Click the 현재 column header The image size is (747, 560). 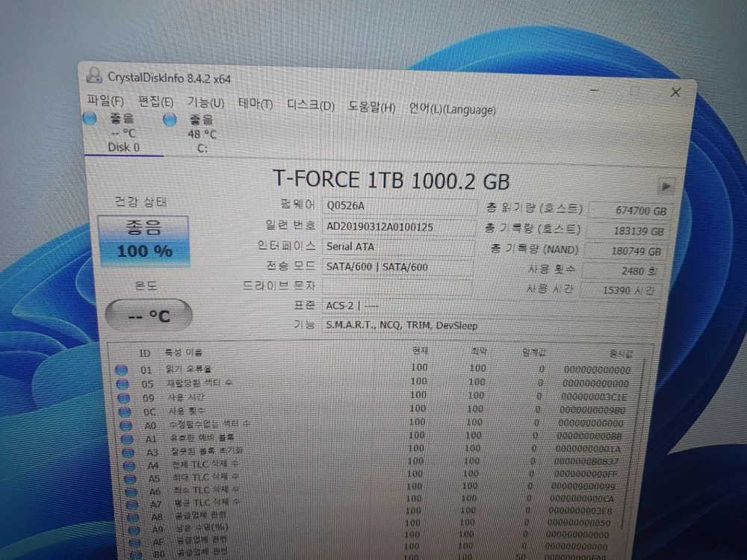coord(420,350)
